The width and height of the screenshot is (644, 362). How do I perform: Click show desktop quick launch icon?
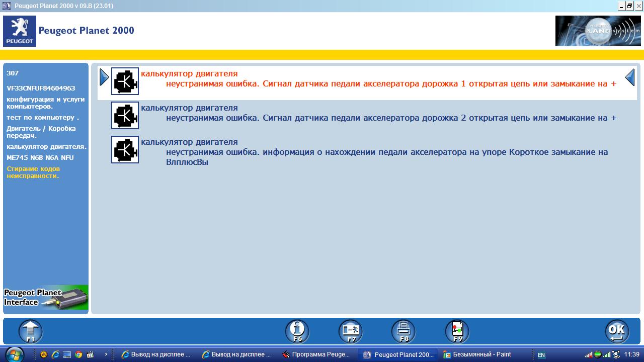click(x=67, y=354)
